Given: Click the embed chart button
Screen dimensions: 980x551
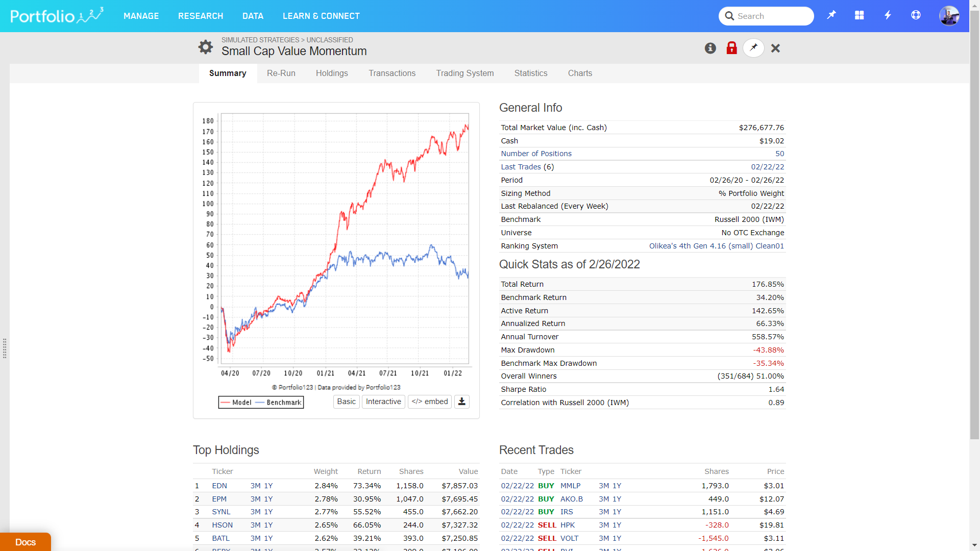Looking at the screenshot, I should 429,402.
